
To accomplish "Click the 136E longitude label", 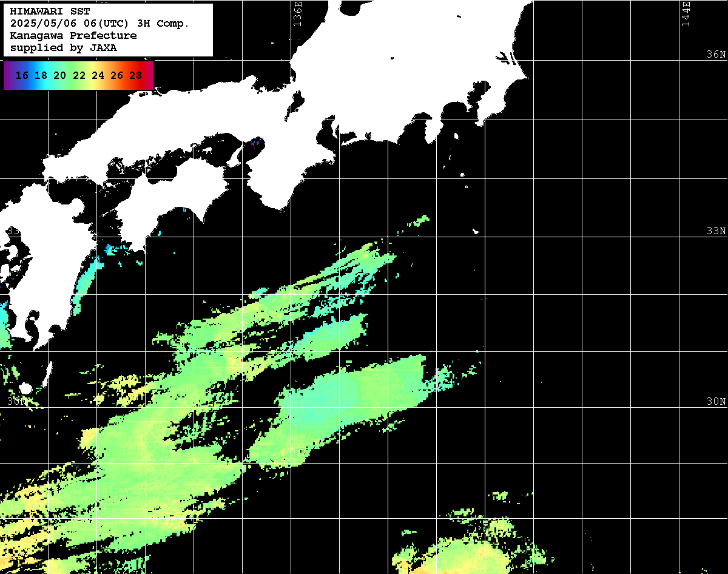I will coord(297,13).
